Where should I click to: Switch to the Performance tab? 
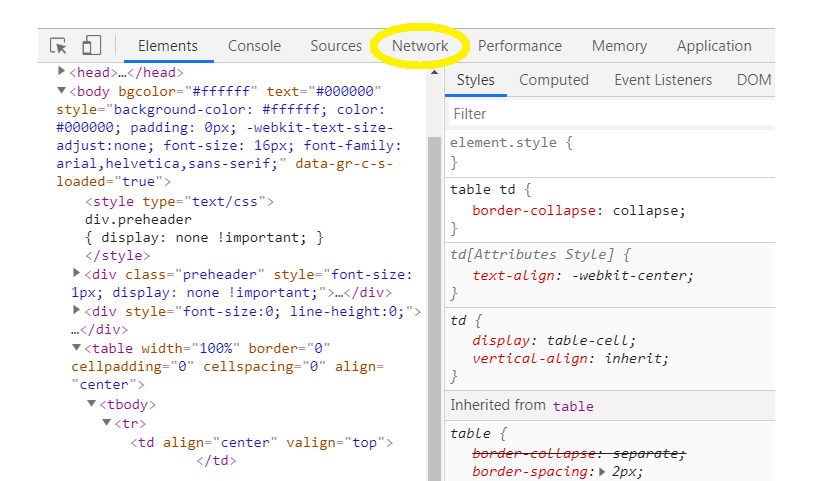pos(519,46)
